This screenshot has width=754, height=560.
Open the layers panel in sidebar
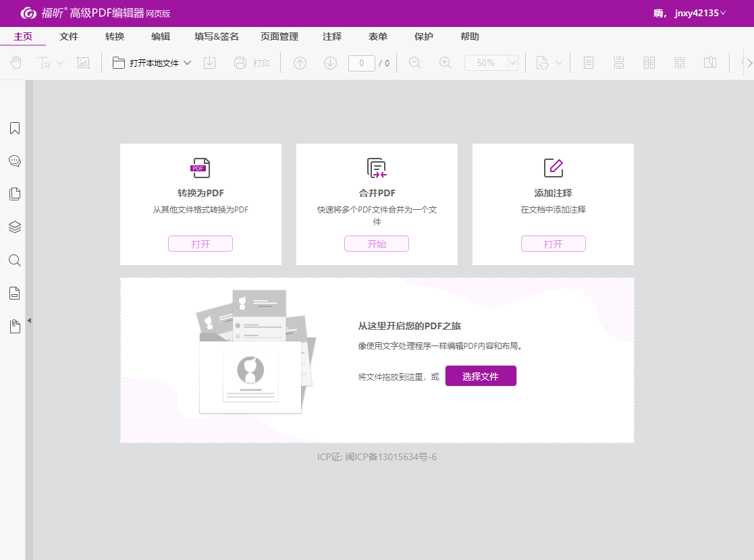14,227
